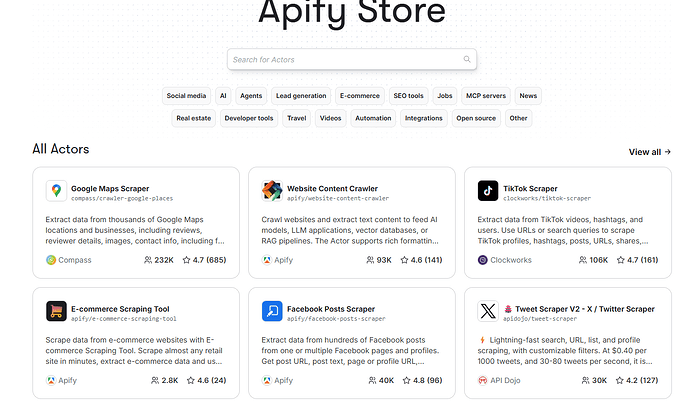
Task: Select the MCP servers category
Action: (x=487, y=96)
